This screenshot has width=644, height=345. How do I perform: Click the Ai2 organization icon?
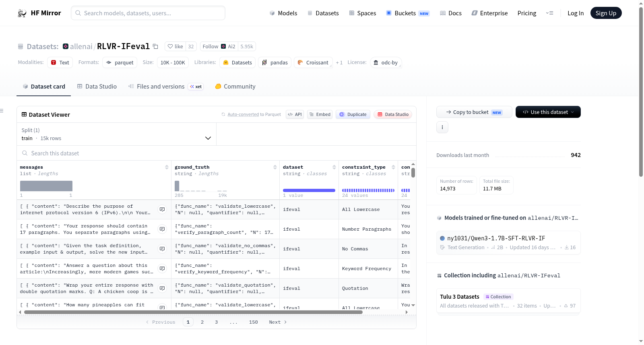coord(223,47)
